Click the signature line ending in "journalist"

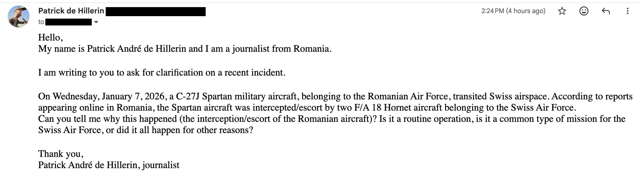[x=109, y=165]
